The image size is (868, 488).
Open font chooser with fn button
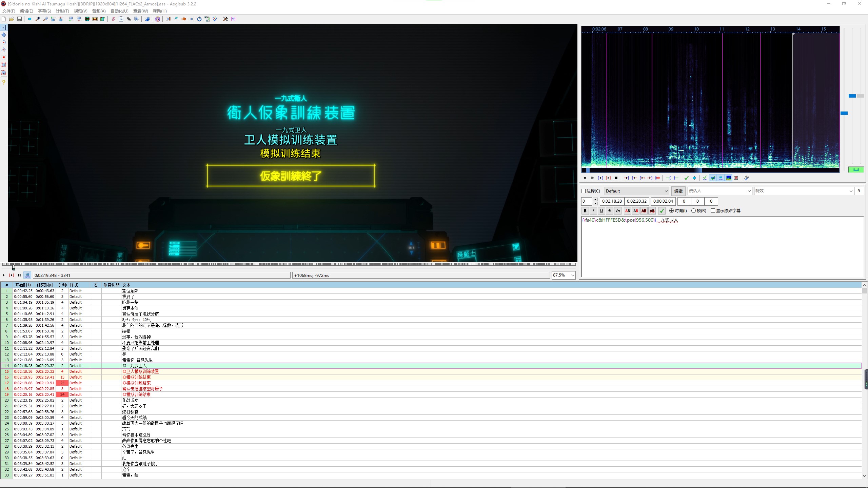(x=618, y=211)
